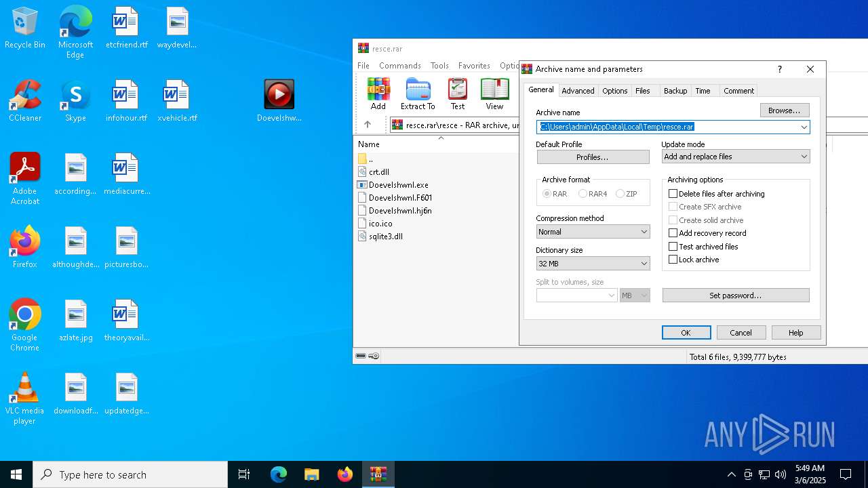Viewport: 868px width, 488px height.
Task: Select the VLC media player desktop icon
Action: (x=24, y=399)
